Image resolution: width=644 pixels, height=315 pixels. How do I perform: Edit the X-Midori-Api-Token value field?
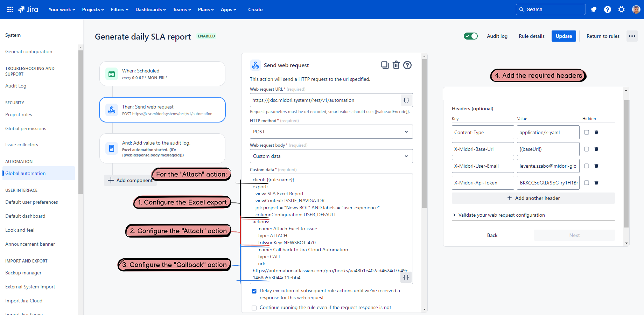548,183
